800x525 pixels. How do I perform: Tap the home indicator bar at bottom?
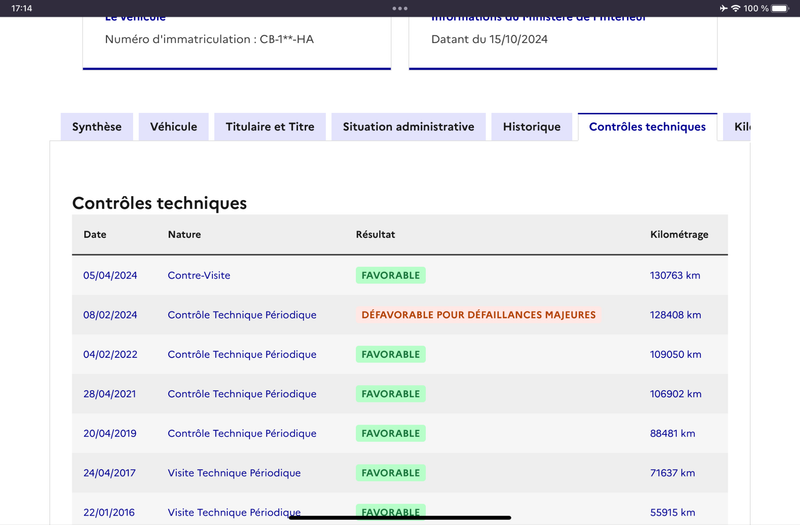point(400,517)
